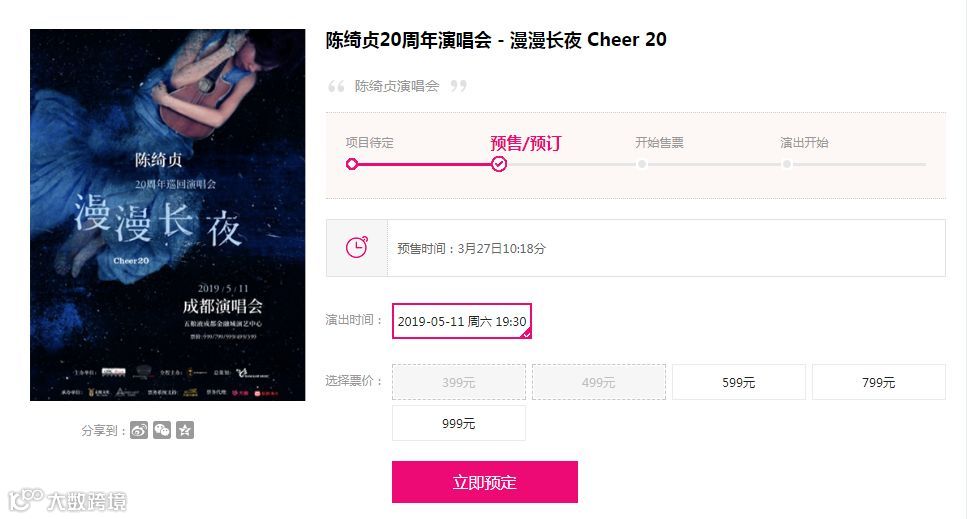
Task: Click the 项目待定 step circle marker
Action: coord(352,164)
